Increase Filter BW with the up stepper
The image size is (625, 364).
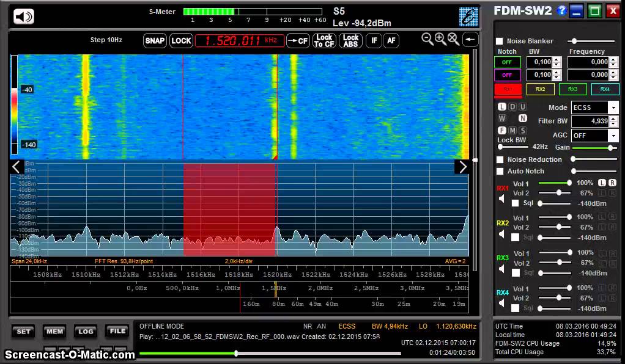[613, 118]
